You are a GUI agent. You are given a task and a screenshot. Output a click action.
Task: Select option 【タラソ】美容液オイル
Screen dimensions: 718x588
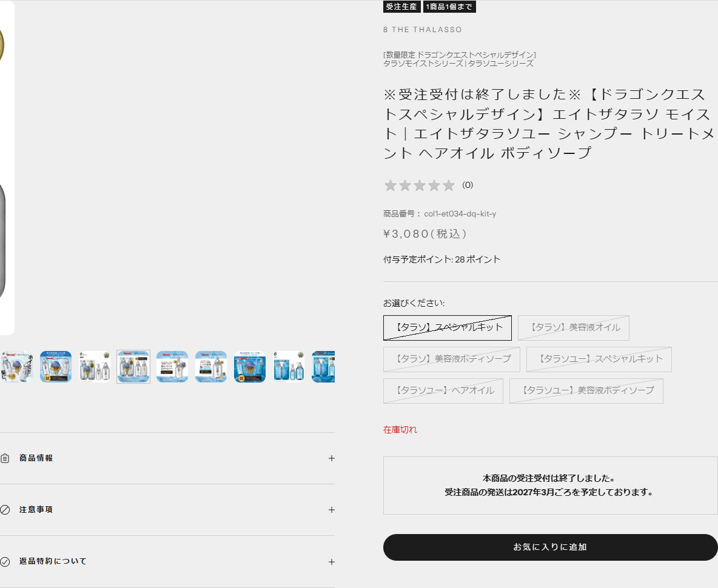[x=573, y=327]
